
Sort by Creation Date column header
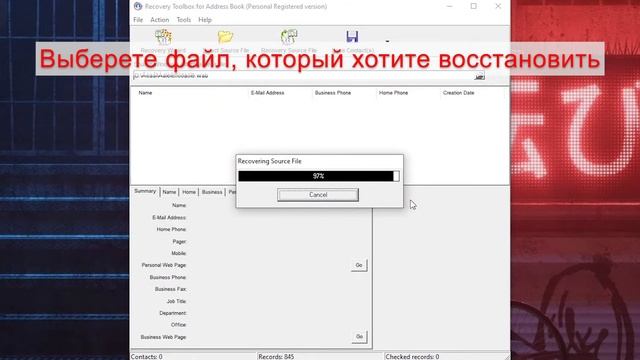[x=458, y=93]
